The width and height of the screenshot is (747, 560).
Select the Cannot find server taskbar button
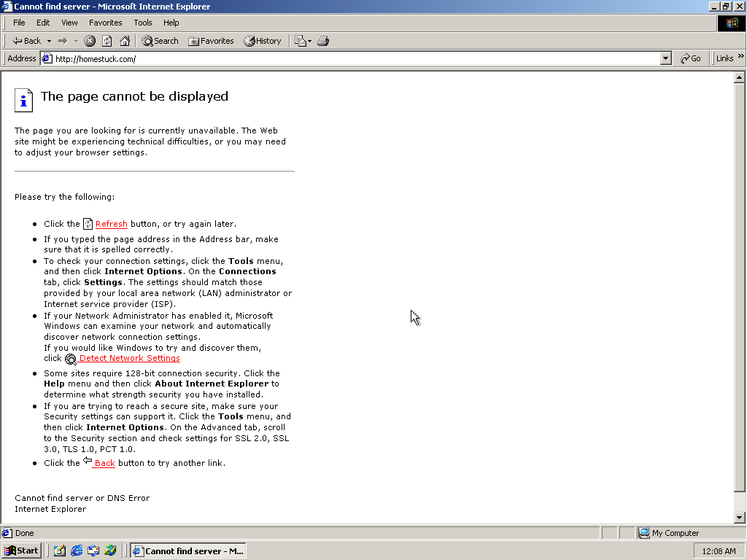188,551
